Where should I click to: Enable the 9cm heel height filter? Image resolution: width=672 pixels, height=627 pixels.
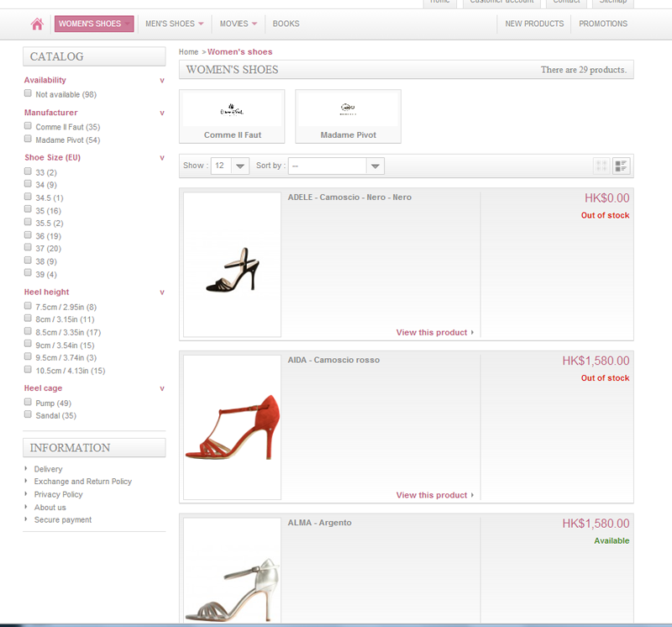(x=28, y=344)
